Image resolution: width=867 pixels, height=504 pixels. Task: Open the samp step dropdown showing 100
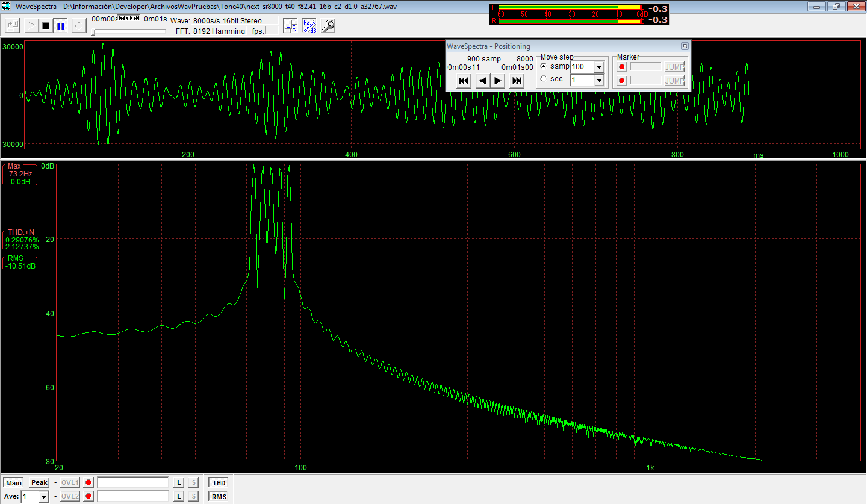(599, 67)
